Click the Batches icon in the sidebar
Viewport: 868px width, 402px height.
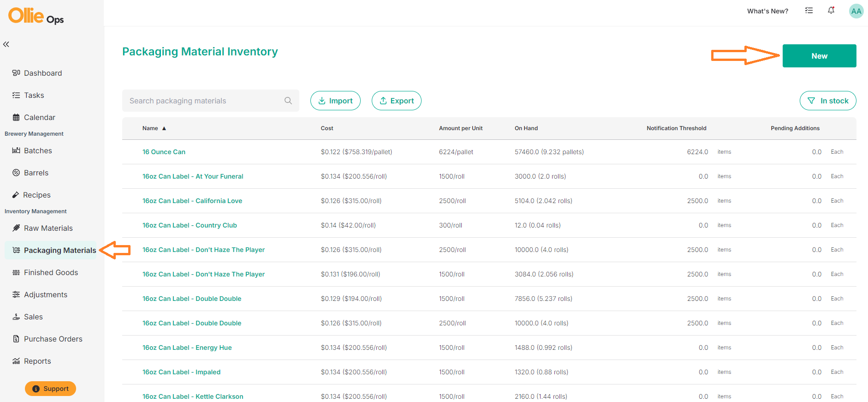tap(16, 150)
